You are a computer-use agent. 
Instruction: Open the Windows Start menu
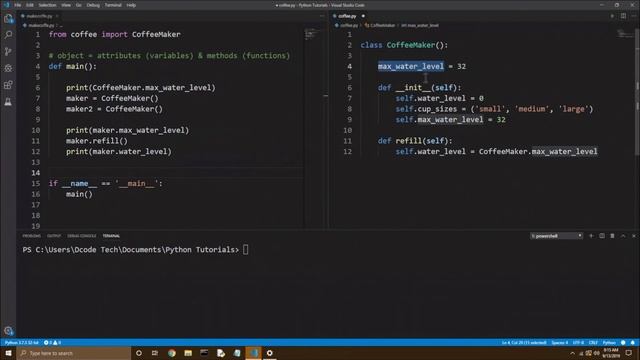coord(8,353)
